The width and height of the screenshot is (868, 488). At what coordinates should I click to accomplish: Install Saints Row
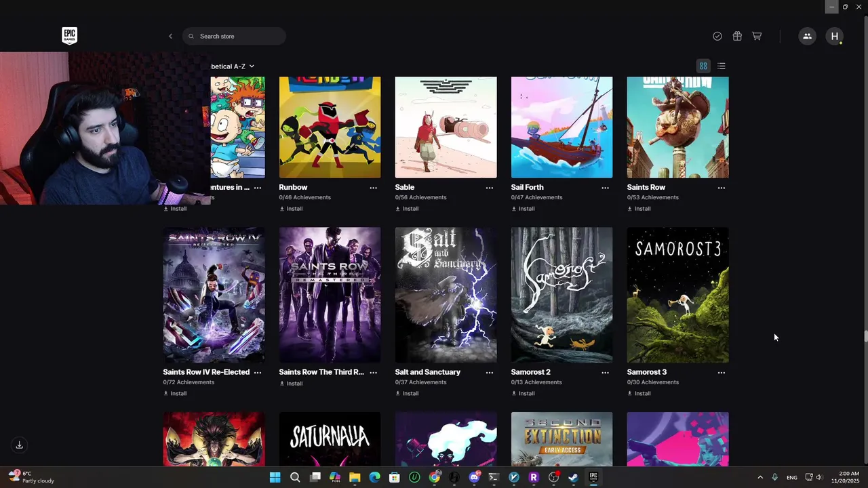pyautogui.click(x=639, y=209)
